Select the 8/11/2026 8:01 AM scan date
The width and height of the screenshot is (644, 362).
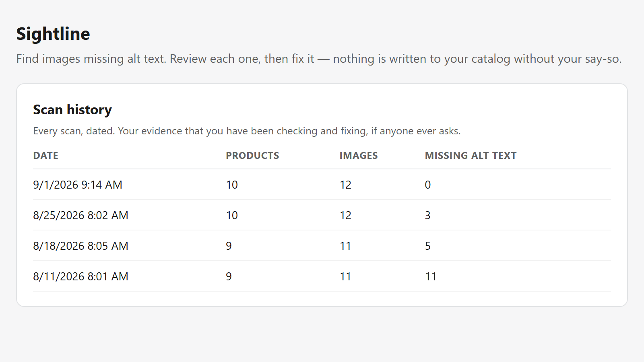tap(80, 276)
